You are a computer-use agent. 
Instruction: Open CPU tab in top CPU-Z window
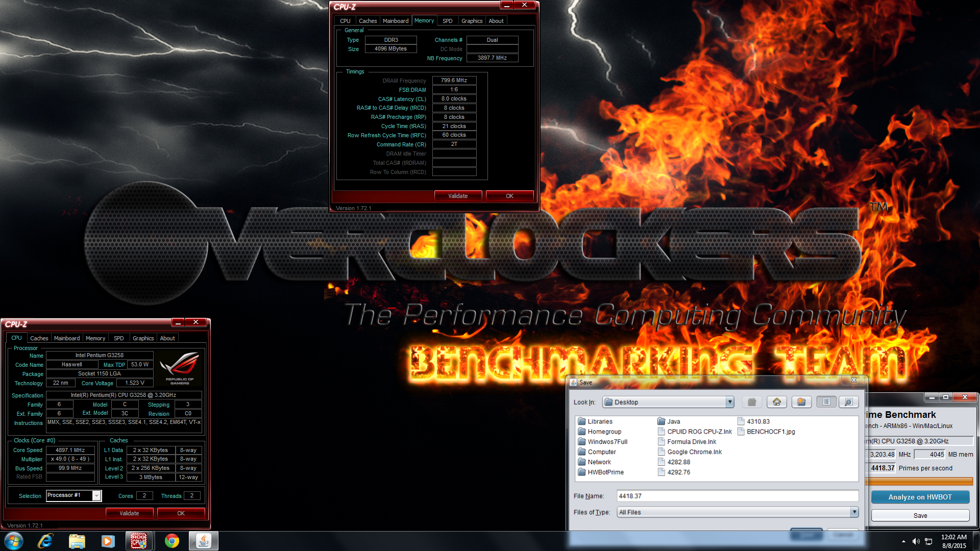tap(346, 21)
